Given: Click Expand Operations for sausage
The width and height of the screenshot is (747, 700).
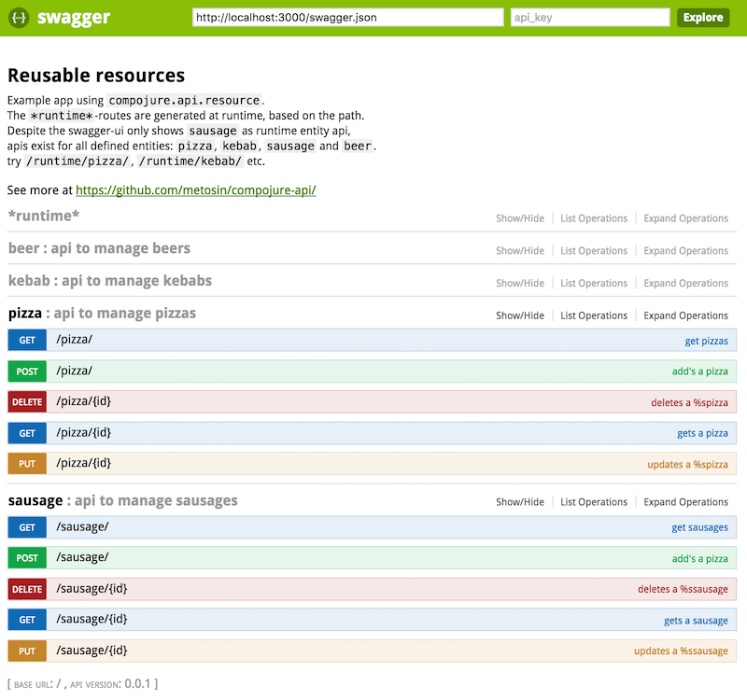Looking at the screenshot, I should click(685, 502).
